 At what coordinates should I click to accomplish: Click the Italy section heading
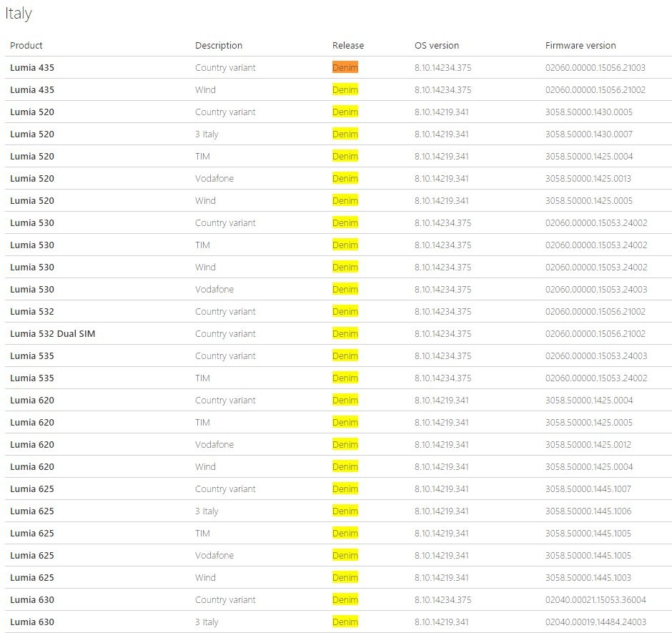click(19, 14)
